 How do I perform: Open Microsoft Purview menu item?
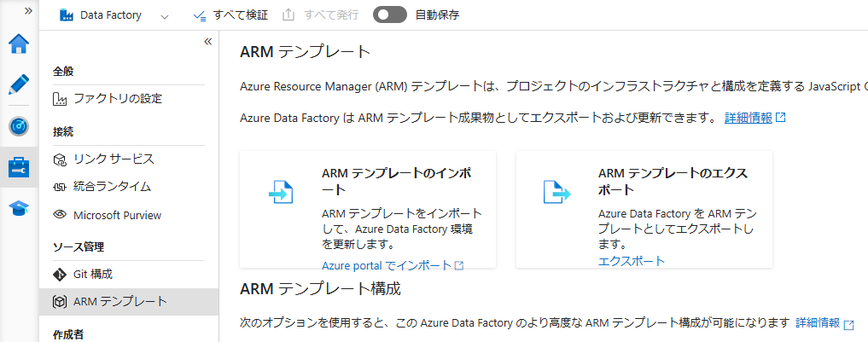tap(128, 215)
